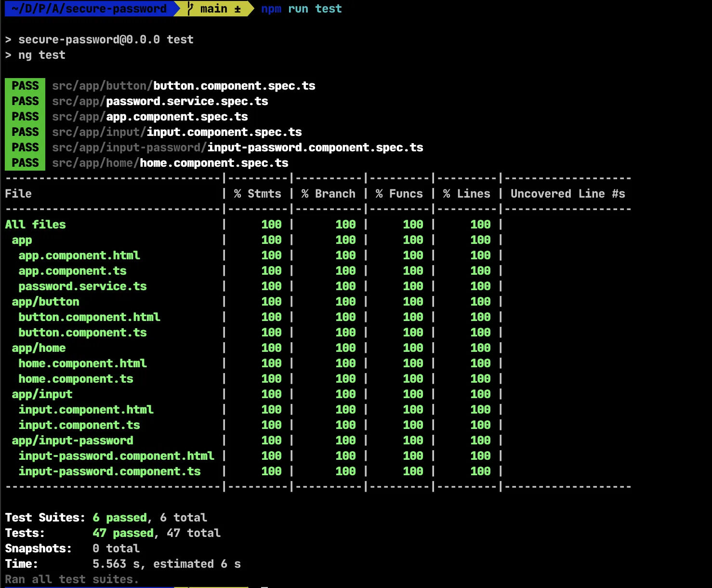Click the Test Suites 6 passed text
Screen dimensions: 712x588
coord(119,518)
